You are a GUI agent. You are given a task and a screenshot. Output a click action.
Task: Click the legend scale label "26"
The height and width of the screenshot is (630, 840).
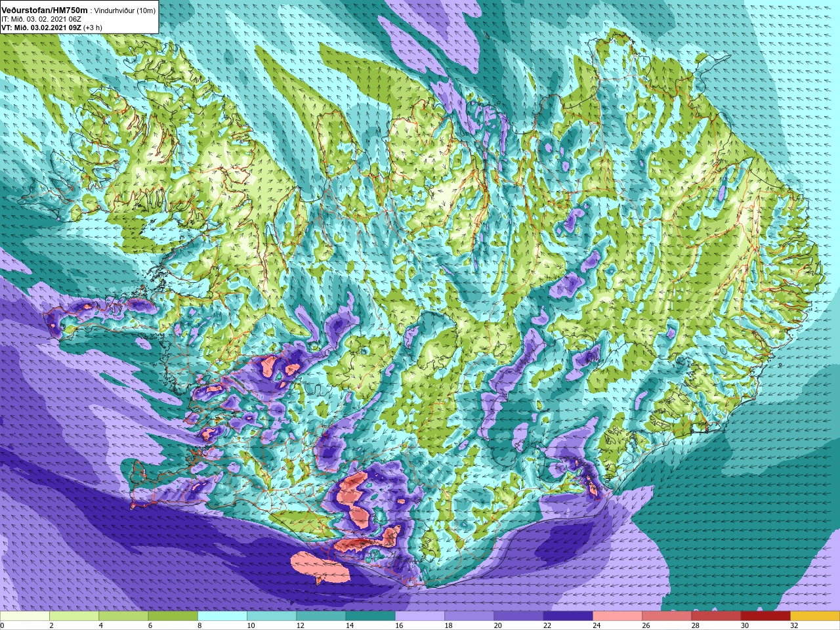click(x=646, y=626)
